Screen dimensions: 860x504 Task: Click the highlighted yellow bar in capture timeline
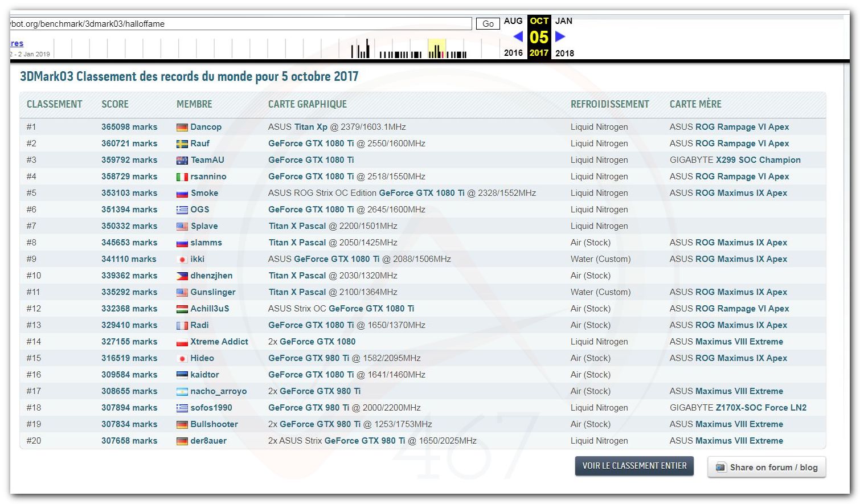click(437, 48)
